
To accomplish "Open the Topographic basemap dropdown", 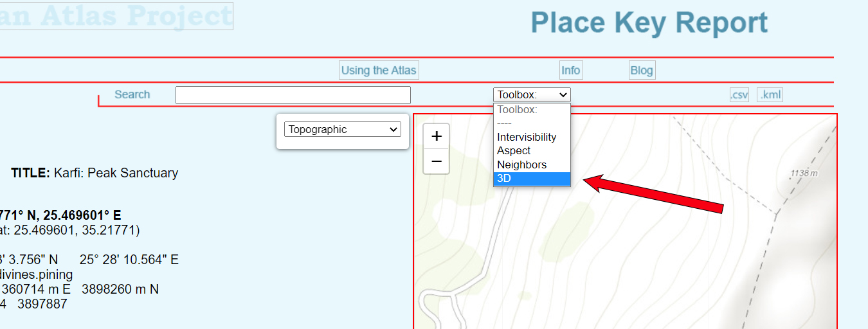I will click(x=343, y=130).
